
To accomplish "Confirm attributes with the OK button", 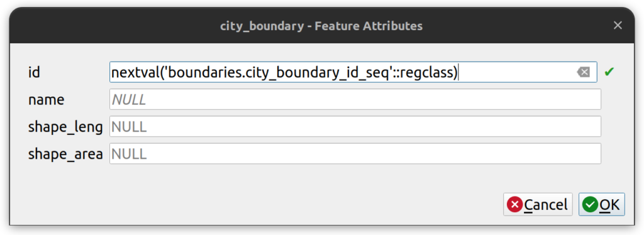I will point(602,205).
